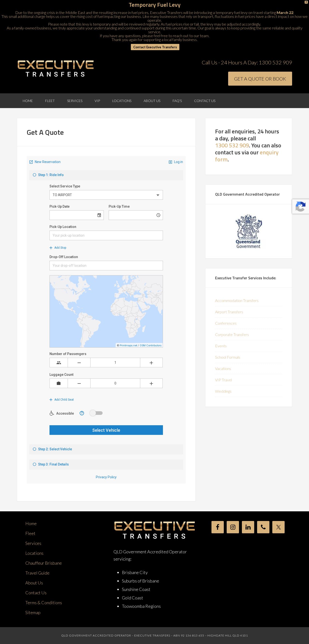This screenshot has height=644, width=309.
Task: Open the Instagram social icon
Action: 233,527
